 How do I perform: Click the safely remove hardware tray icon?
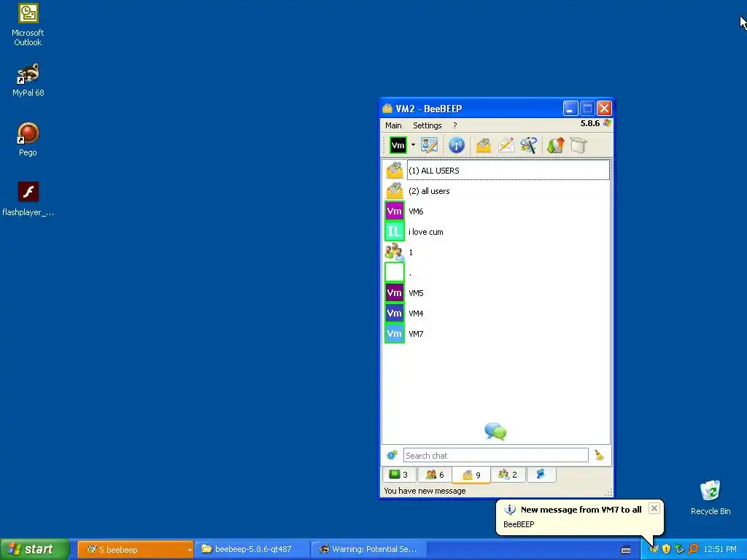point(680,550)
